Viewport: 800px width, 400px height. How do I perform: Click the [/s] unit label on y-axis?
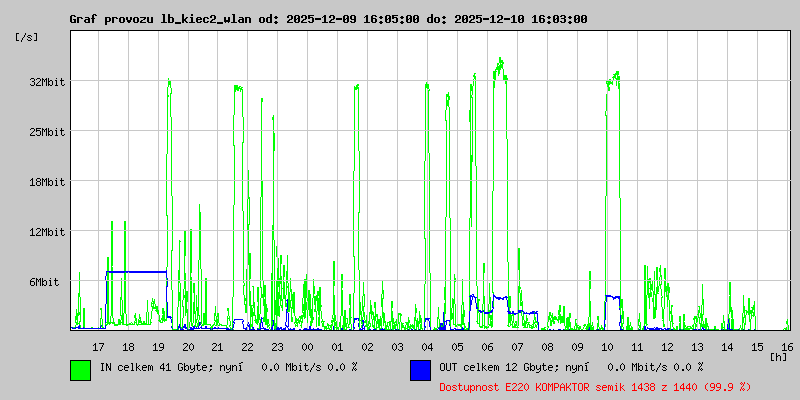[26, 37]
